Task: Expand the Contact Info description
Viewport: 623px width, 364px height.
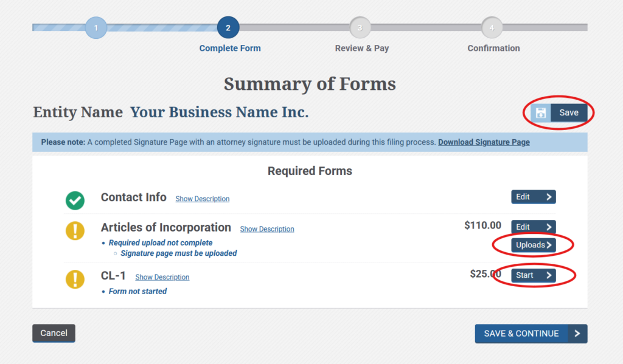Action: tap(202, 199)
